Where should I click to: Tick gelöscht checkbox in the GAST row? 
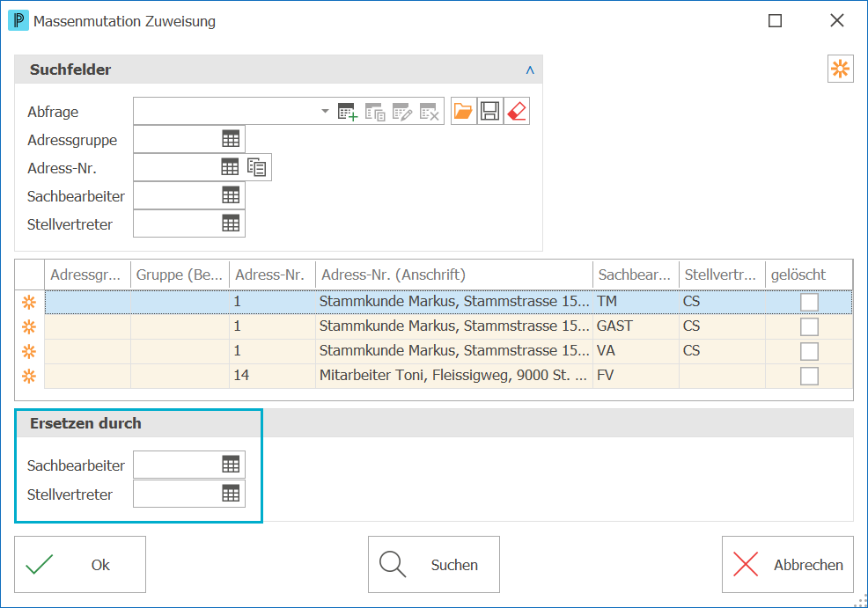809,327
